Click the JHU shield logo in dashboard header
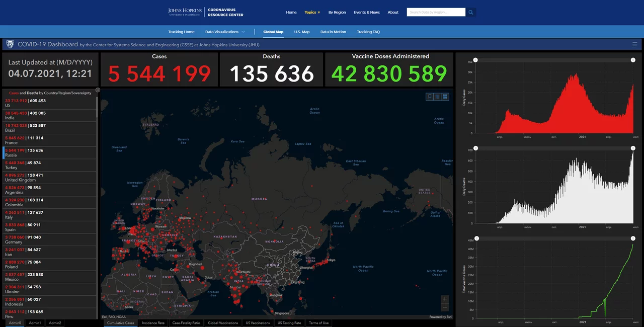This screenshot has width=644, height=327. tap(10, 44)
